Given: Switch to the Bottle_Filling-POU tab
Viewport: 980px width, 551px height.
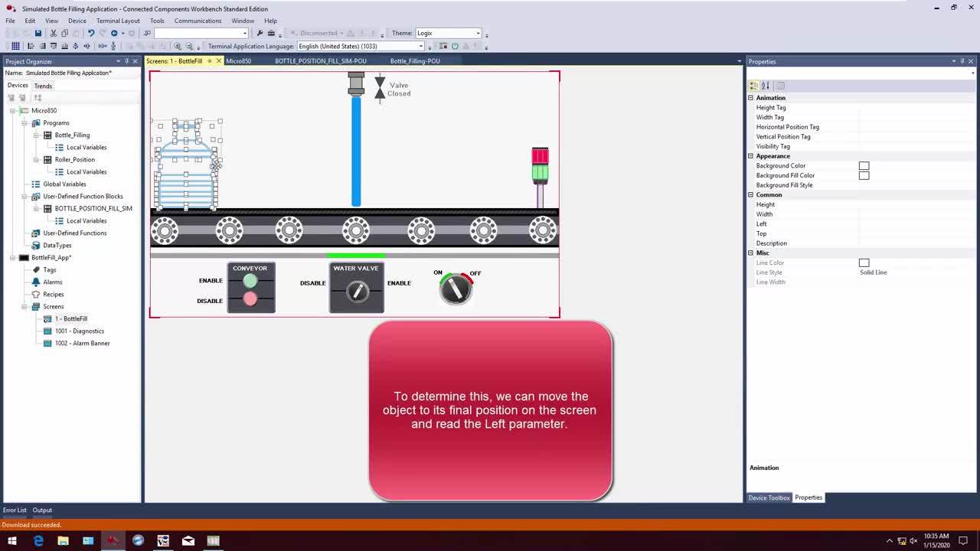Looking at the screenshot, I should click(x=415, y=61).
